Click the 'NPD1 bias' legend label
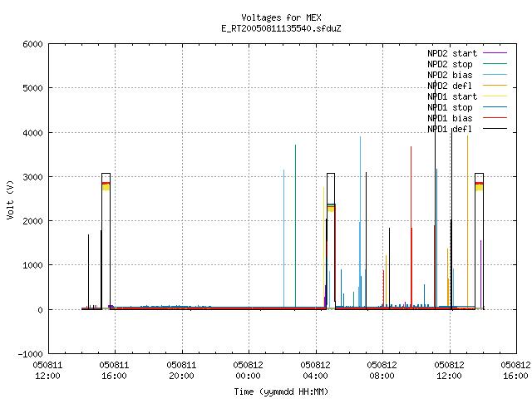The height and width of the screenshot is (399, 532). click(x=450, y=118)
